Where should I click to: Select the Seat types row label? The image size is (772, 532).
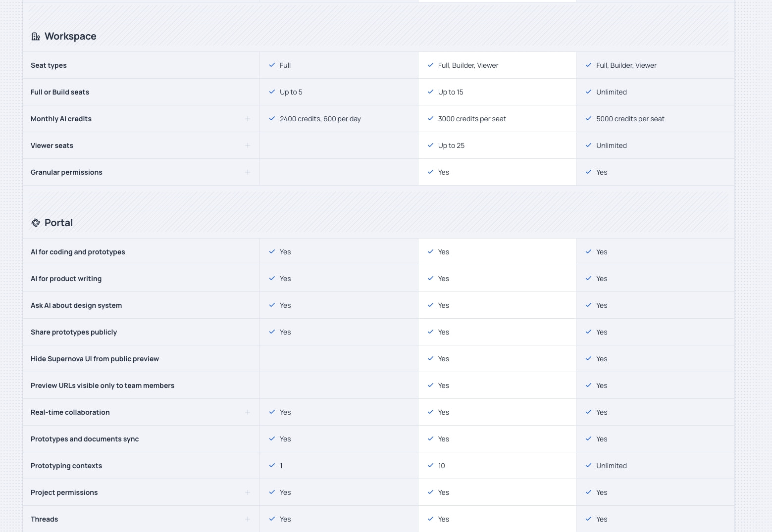pyautogui.click(x=49, y=65)
